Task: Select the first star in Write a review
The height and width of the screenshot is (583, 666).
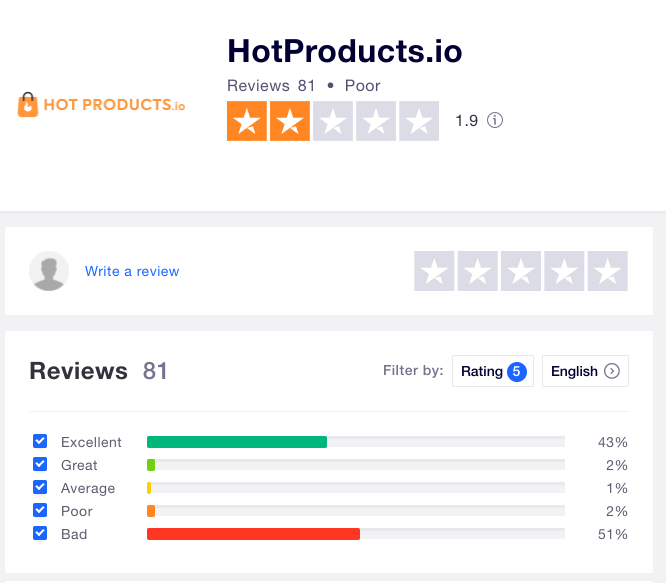Action: (x=434, y=271)
